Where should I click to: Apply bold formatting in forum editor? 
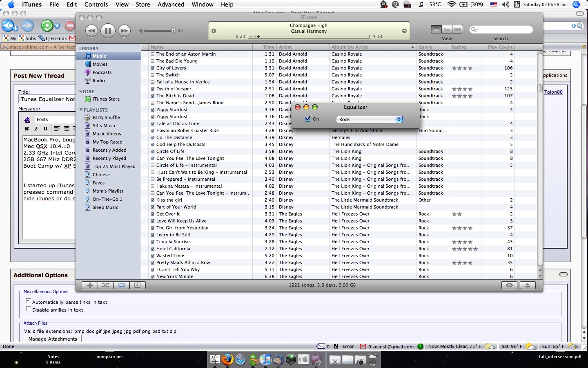pos(27,129)
